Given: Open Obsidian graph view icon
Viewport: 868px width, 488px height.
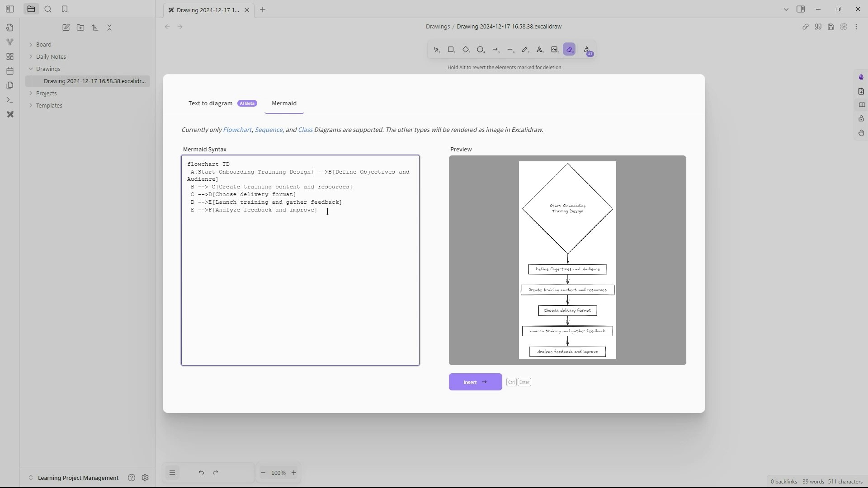Looking at the screenshot, I should point(10,42).
